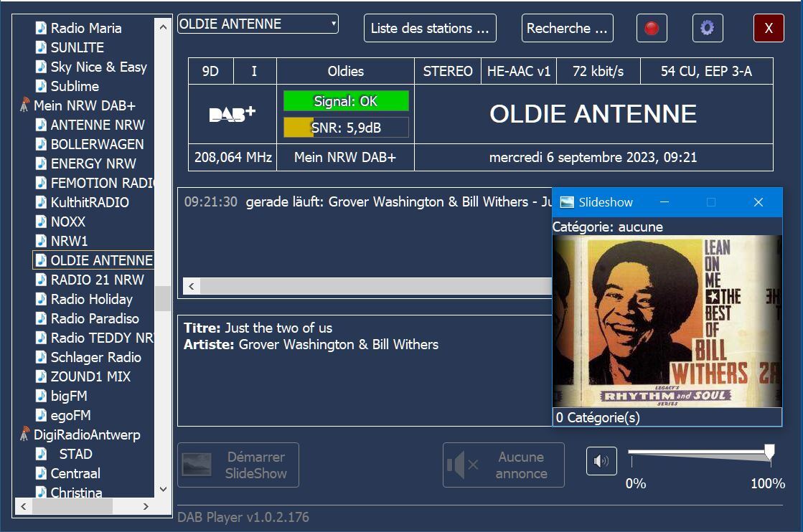Image resolution: width=803 pixels, height=532 pixels.
Task: Click the music note icon of Radio Maria
Action: click(x=41, y=28)
